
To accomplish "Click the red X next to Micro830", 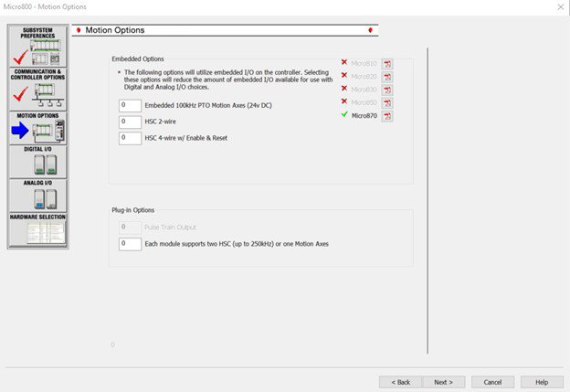I will coord(344,89).
